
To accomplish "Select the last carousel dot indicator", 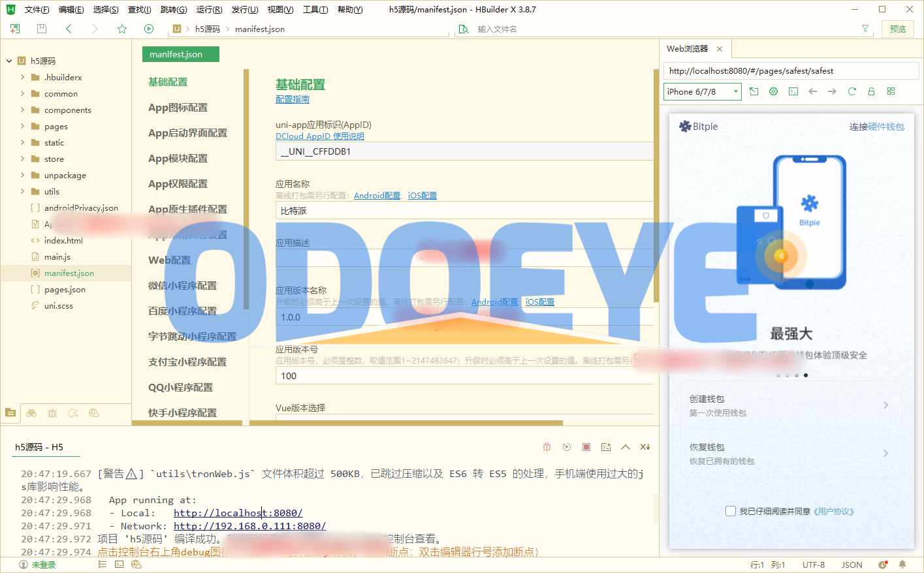I will point(806,375).
